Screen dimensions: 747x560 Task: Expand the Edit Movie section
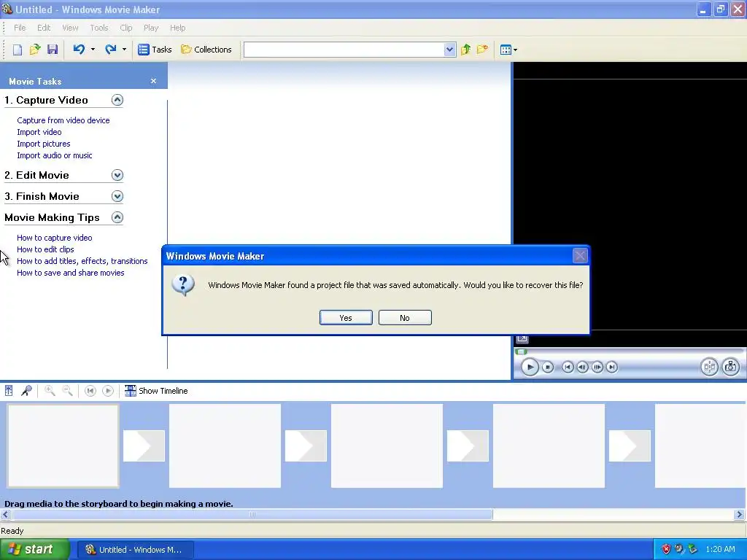(117, 175)
